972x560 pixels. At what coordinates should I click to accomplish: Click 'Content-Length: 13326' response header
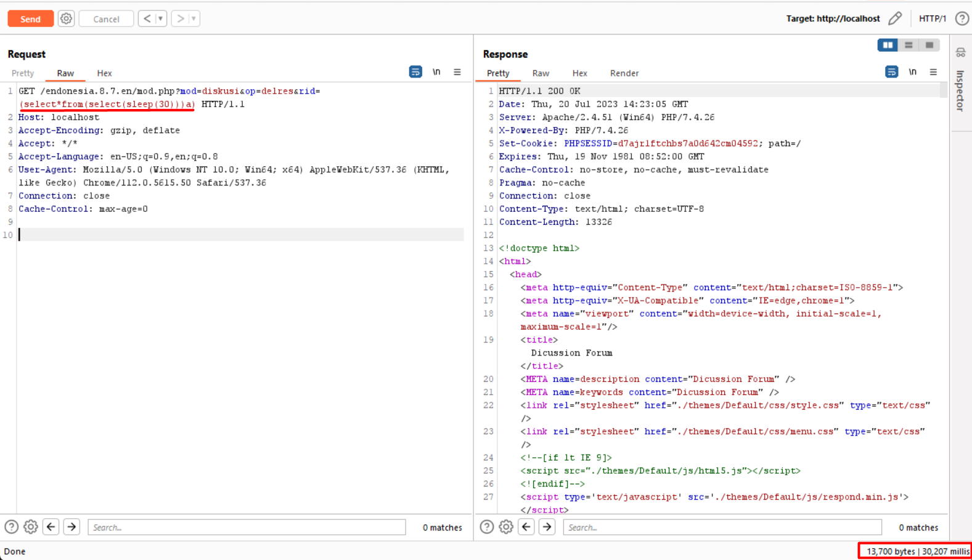(555, 222)
